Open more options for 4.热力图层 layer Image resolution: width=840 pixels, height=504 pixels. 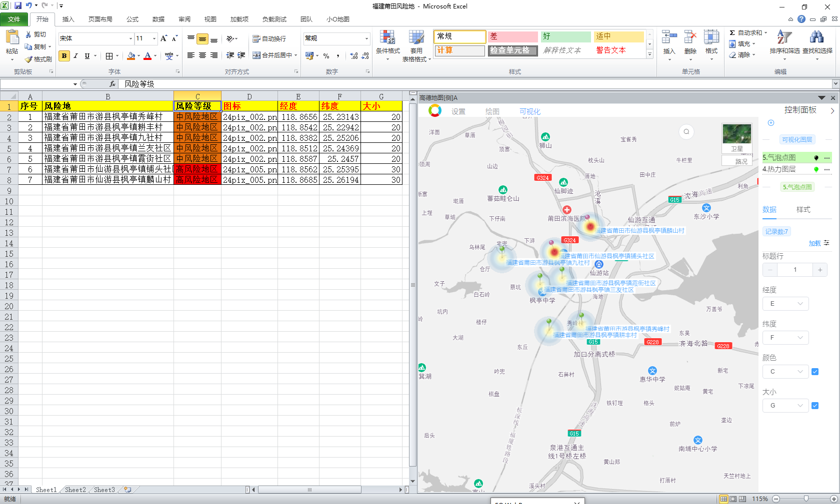pyautogui.click(x=827, y=169)
